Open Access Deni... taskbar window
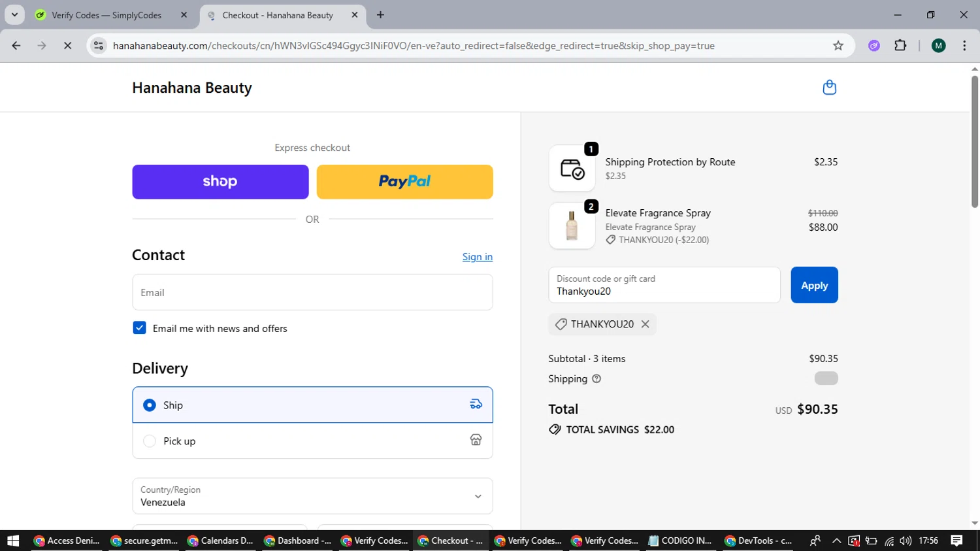Viewport: 980px width, 551px height. [x=67, y=541]
